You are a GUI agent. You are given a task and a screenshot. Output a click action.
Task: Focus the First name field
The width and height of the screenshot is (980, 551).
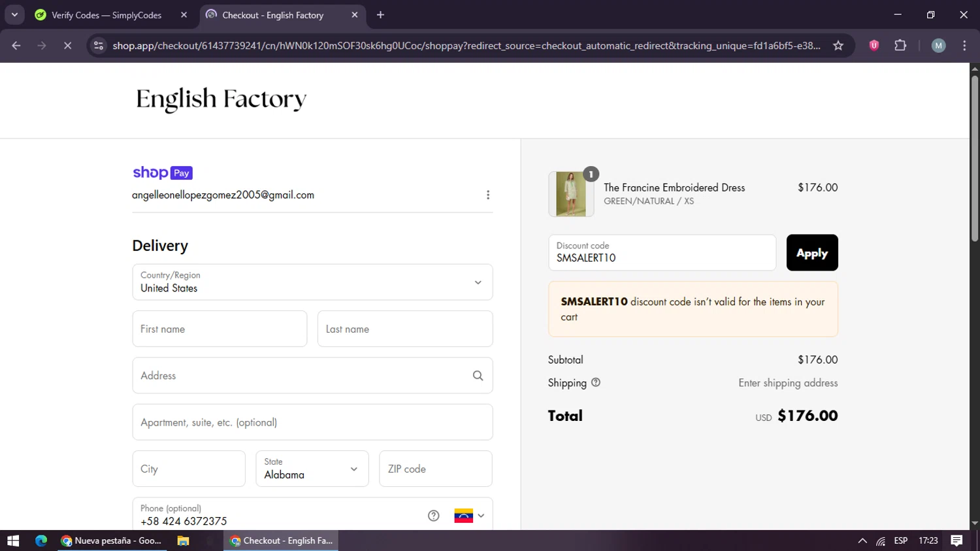tap(220, 329)
